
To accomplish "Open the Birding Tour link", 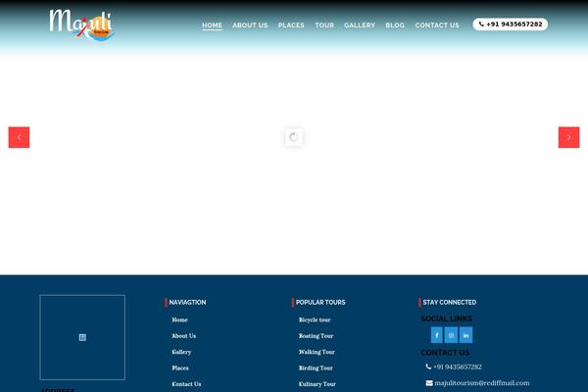I will point(316,368).
